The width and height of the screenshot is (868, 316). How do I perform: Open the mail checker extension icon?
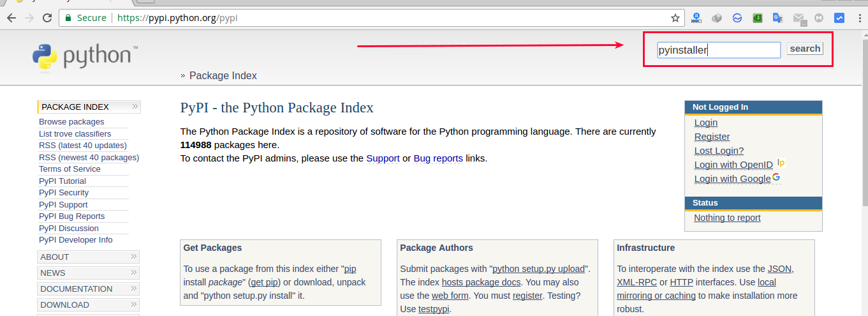pyautogui.click(x=798, y=19)
